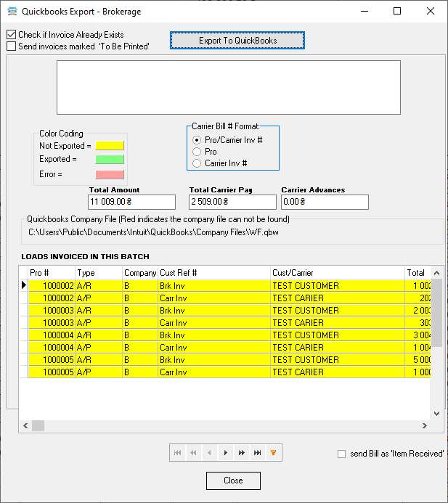Click the Total Amount field
Image resolution: width=448 pixels, height=503 pixels.
pyautogui.click(x=131, y=202)
